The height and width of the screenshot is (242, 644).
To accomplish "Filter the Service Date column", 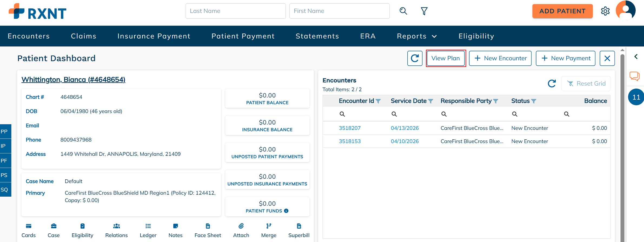I will click(431, 101).
